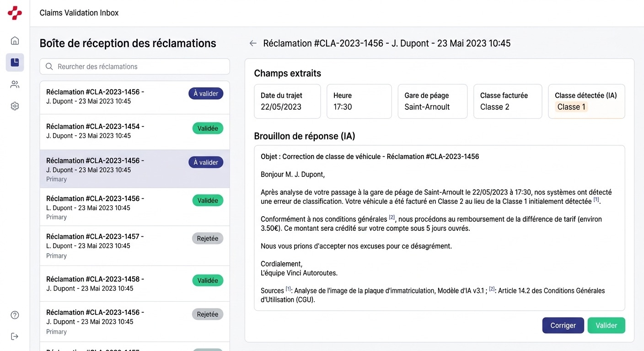Click the Objet subject line of draft
Viewport: 644px width, 351px height.
click(370, 156)
